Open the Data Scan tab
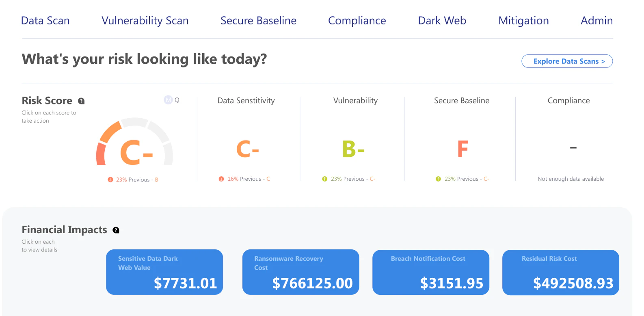Viewport: 644px width, 316px height. click(45, 21)
